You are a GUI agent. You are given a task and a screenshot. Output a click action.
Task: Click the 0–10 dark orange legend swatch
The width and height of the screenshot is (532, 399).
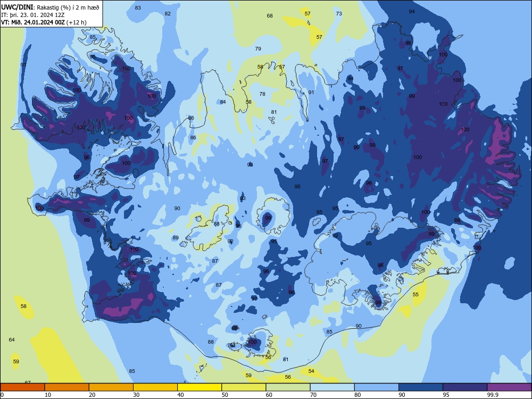(22, 387)
